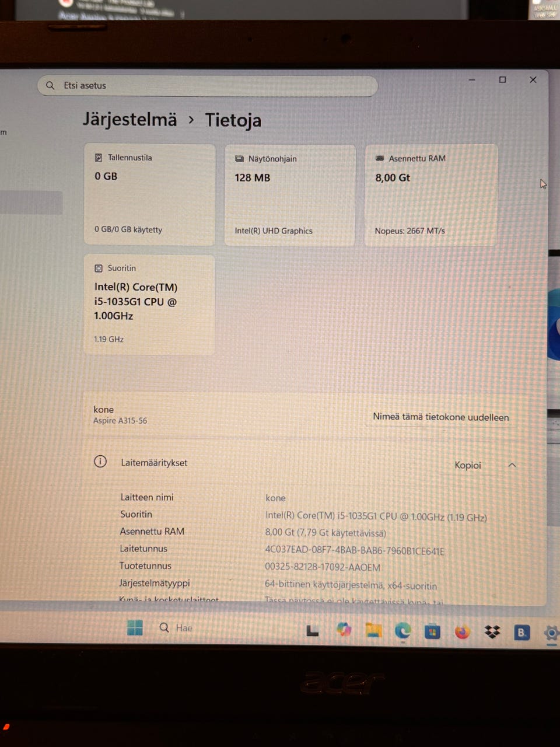This screenshot has width=560, height=747.
Task: Minimize the Settings window
Action: tap(472, 79)
